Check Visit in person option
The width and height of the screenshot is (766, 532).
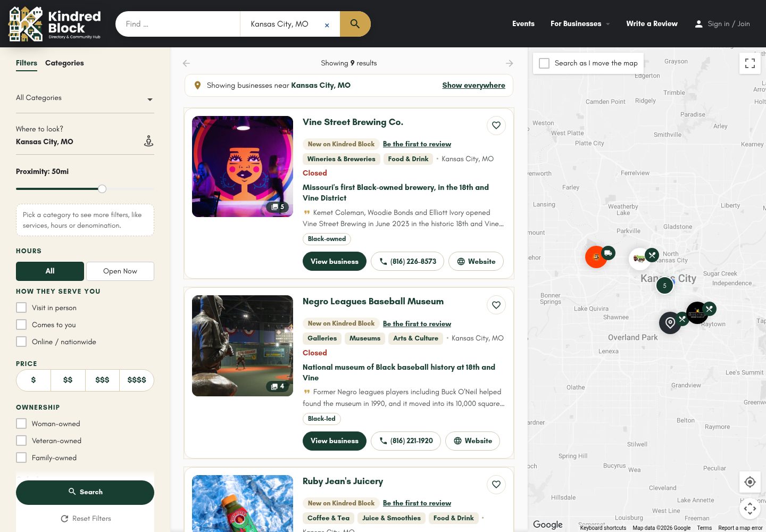pos(21,307)
